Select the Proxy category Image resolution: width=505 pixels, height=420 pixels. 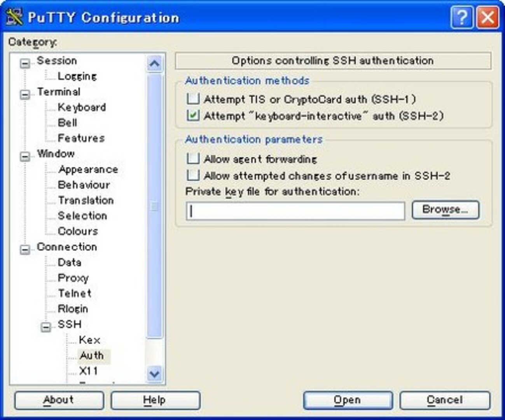pos(73,278)
